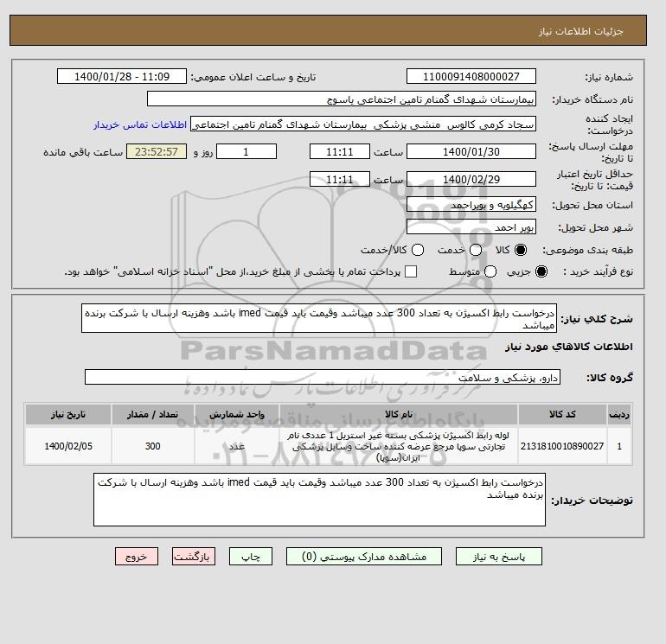Click the چاپ print button
Viewport: 666px width, 644px height.
tap(251, 557)
